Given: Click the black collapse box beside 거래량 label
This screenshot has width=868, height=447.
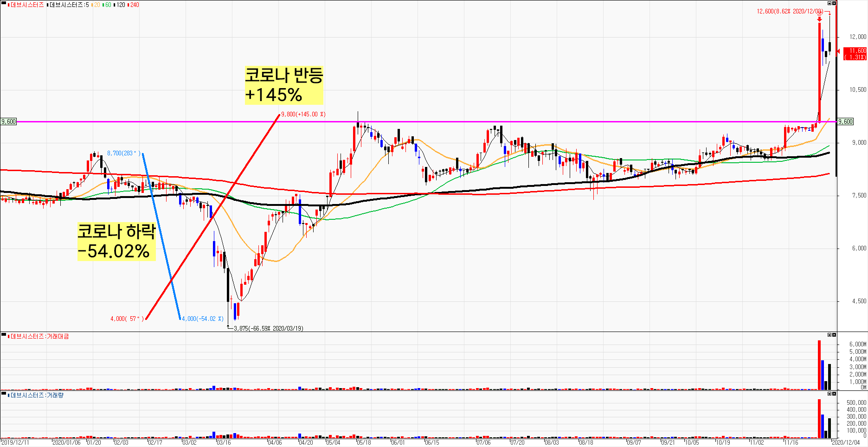Looking at the screenshot, I should 4,394.
